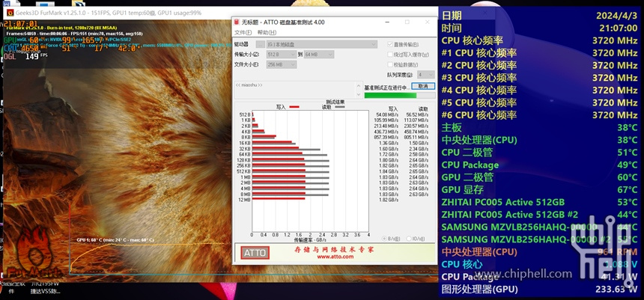
Task: Click the ATTO app icon in title bar
Action: tap(237, 22)
